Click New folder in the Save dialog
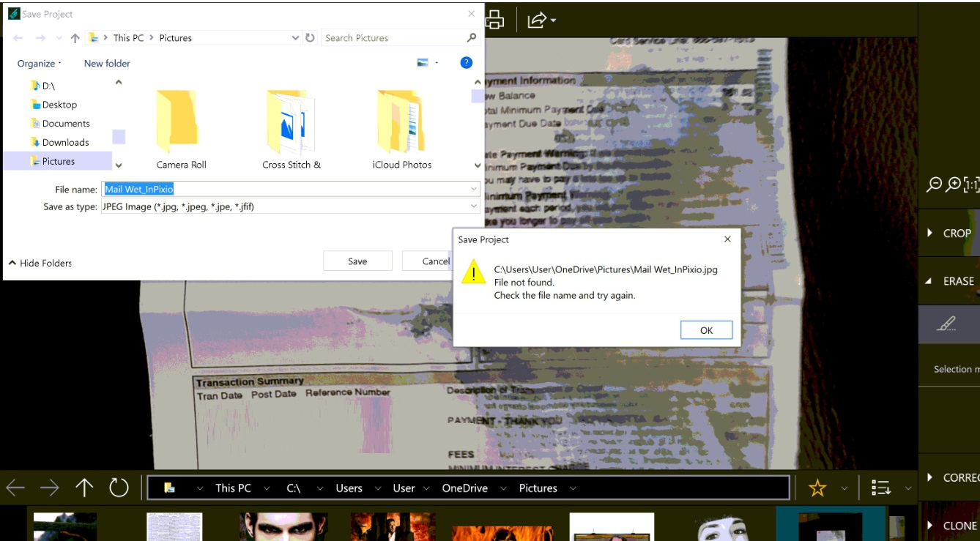The image size is (980, 541). click(x=107, y=64)
